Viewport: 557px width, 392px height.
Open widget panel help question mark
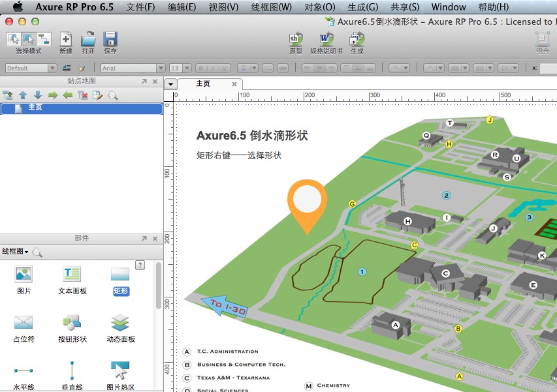140,265
